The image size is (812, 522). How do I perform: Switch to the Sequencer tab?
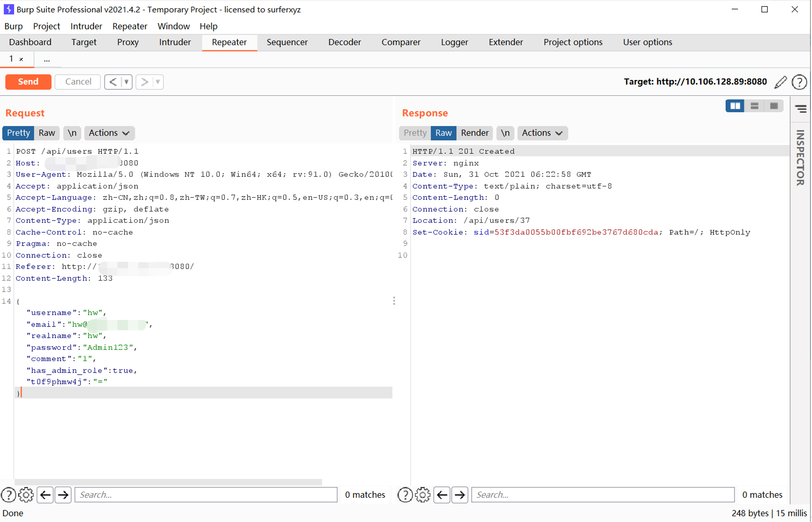pos(287,42)
